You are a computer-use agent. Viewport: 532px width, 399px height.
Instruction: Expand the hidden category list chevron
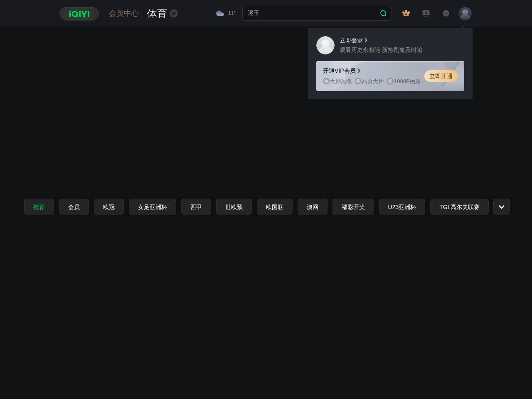pos(501,207)
